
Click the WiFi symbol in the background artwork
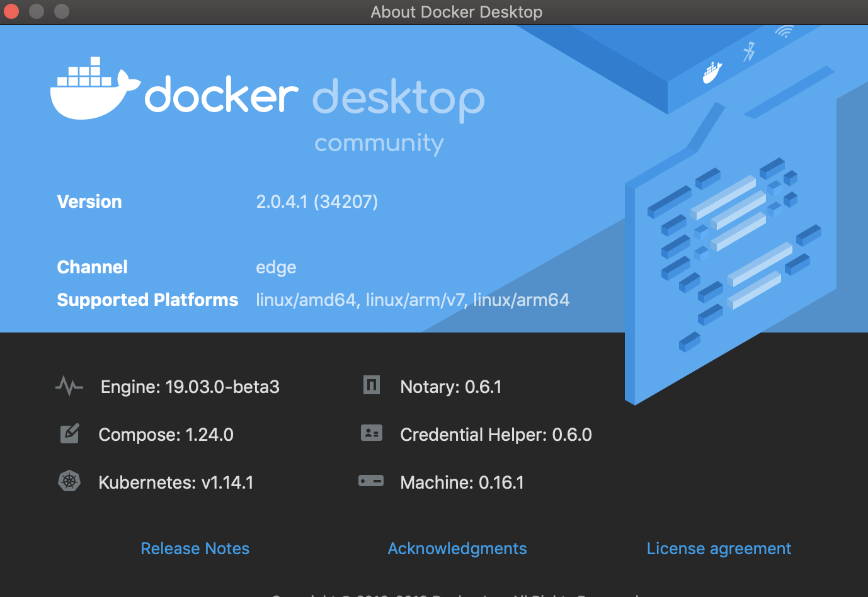click(x=785, y=31)
